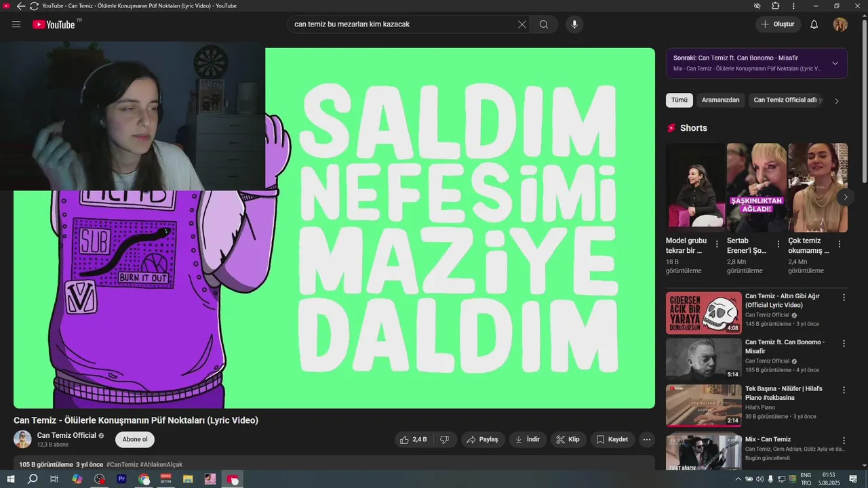
Task: Open the Windows action center notifications
Action: [853, 479]
